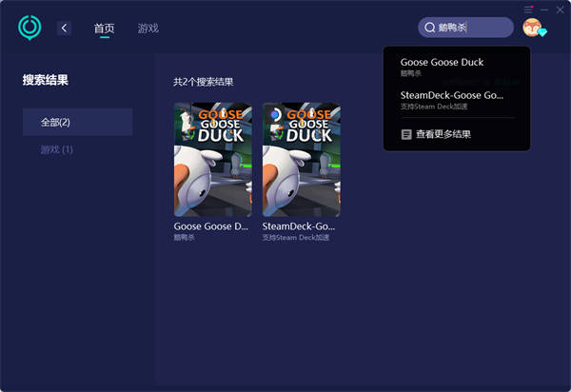Open the user avatar profile

pos(532,28)
